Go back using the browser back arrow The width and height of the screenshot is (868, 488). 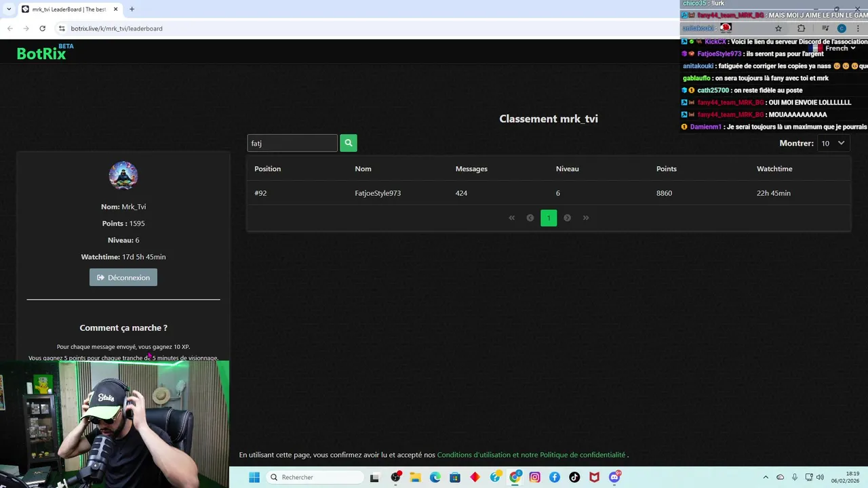[9, 28]
